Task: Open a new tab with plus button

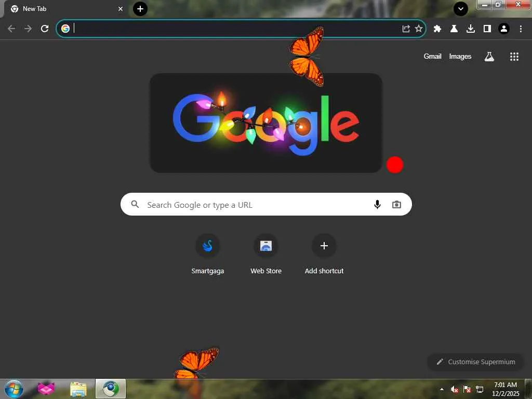Action: tap(140, 9)
